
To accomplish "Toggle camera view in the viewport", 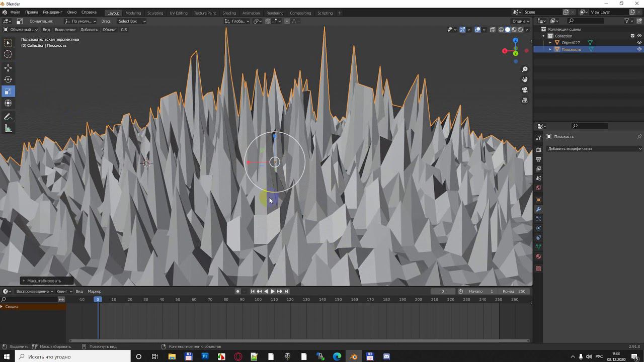I will 525,90.
